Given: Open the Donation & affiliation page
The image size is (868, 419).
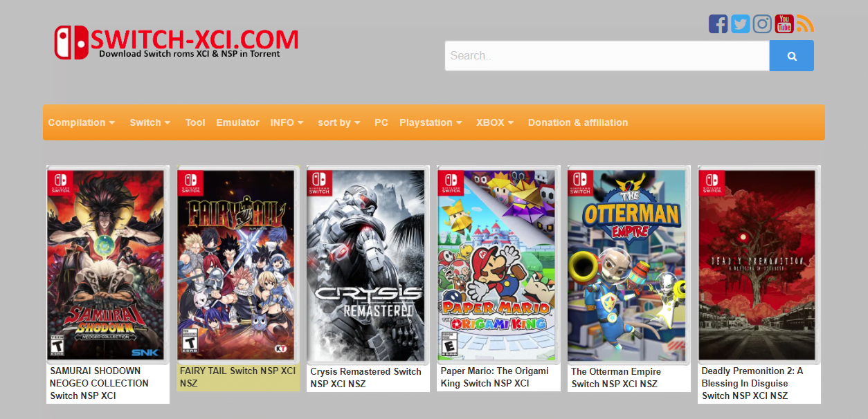Looking at the screenshot, I should point(578,122).
